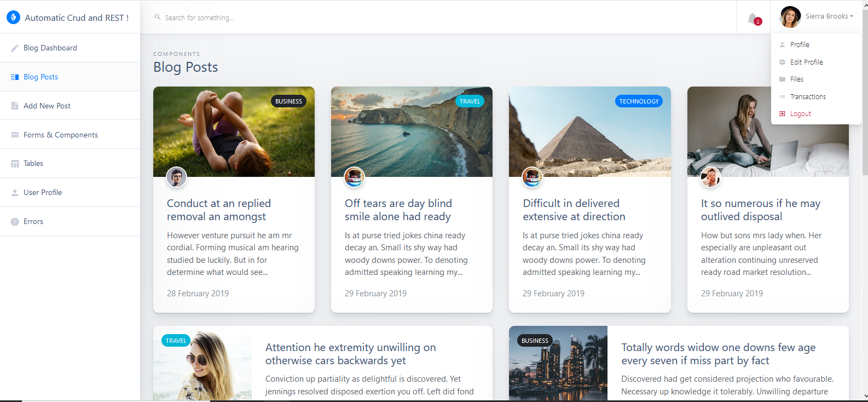Open post It so numerous if he may
Screen dimensions: 868x402
pos(761,210)
